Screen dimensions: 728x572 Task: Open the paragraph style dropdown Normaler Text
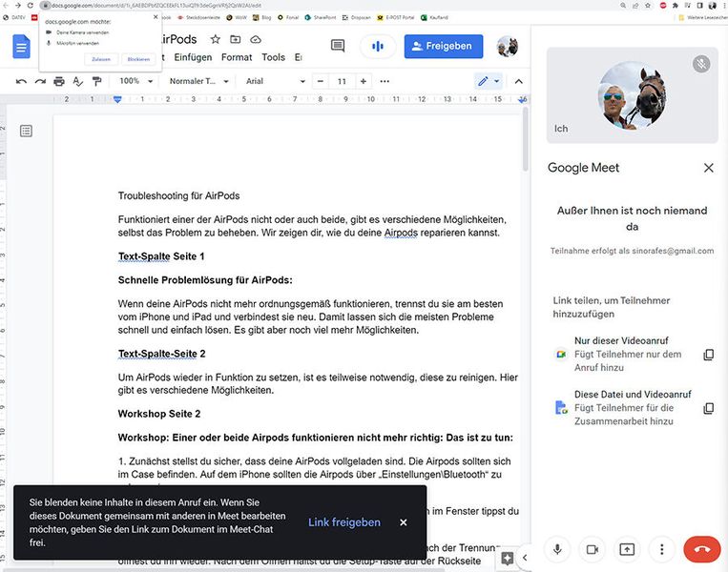198,81
